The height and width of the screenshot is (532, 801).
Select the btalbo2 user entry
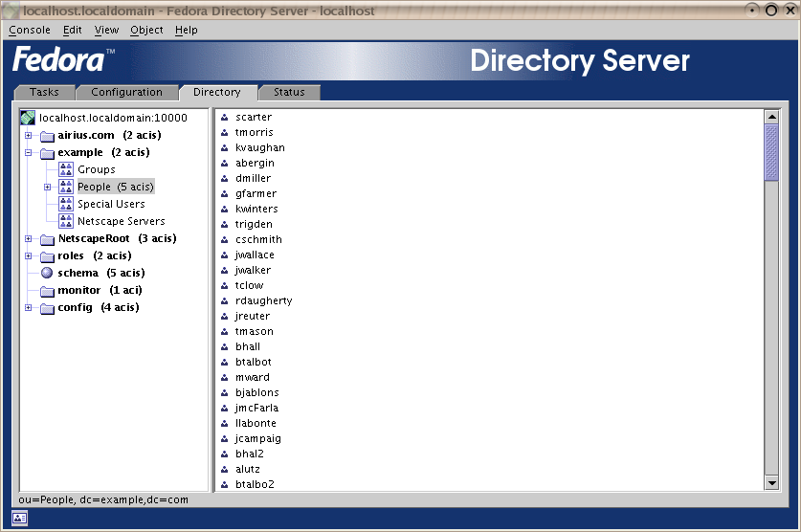tap(255, 484)
